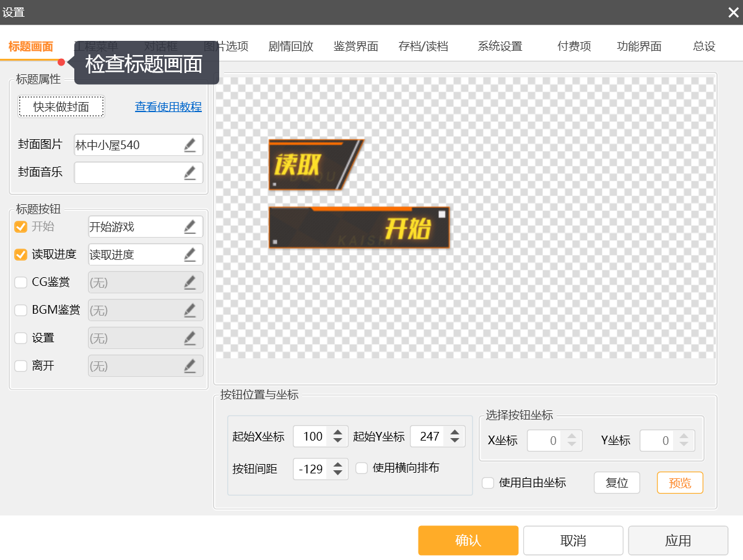
Task: Increase 起始X坐标 with up arrow
Action: point(337,432)
